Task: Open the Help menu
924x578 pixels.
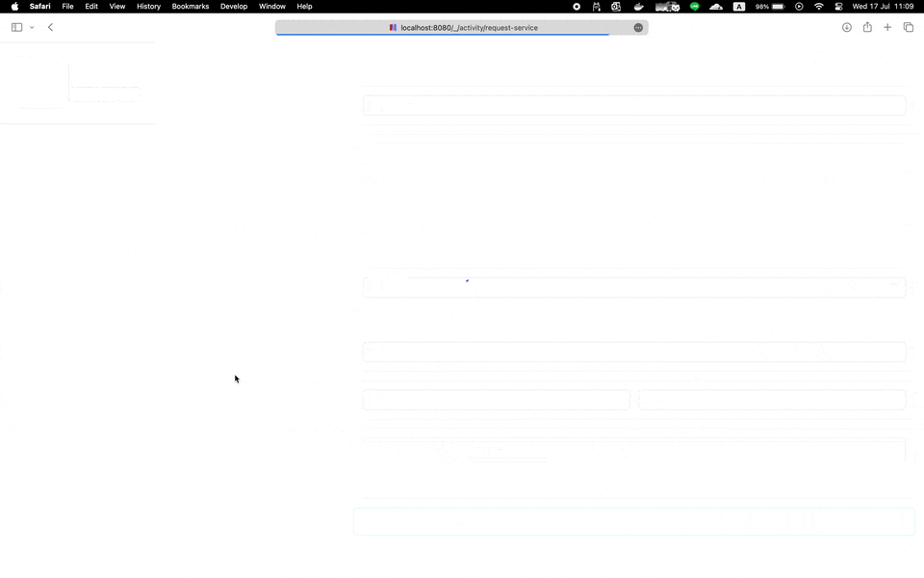Action: (304, 6)
